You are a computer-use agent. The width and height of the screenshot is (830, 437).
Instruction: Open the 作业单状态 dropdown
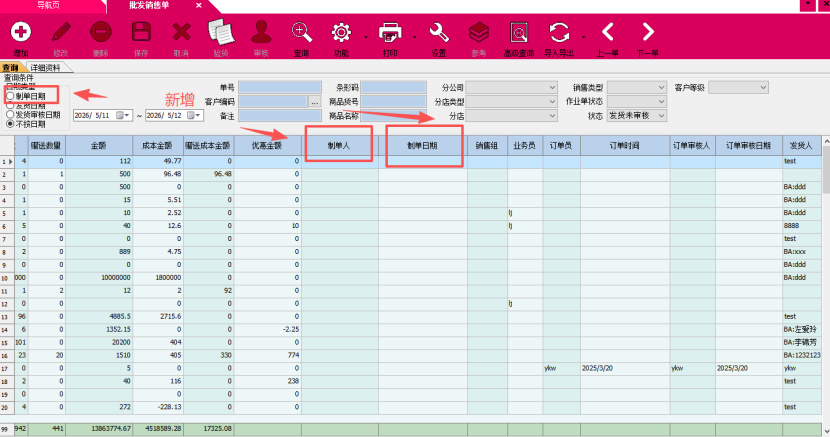click(636, 102)
